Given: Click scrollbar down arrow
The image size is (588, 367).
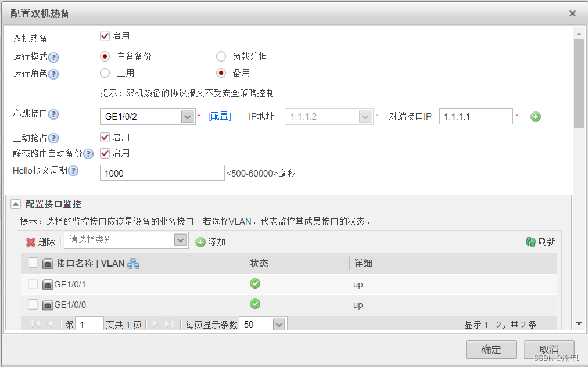Looking at the screenshot, I should 579,324.
